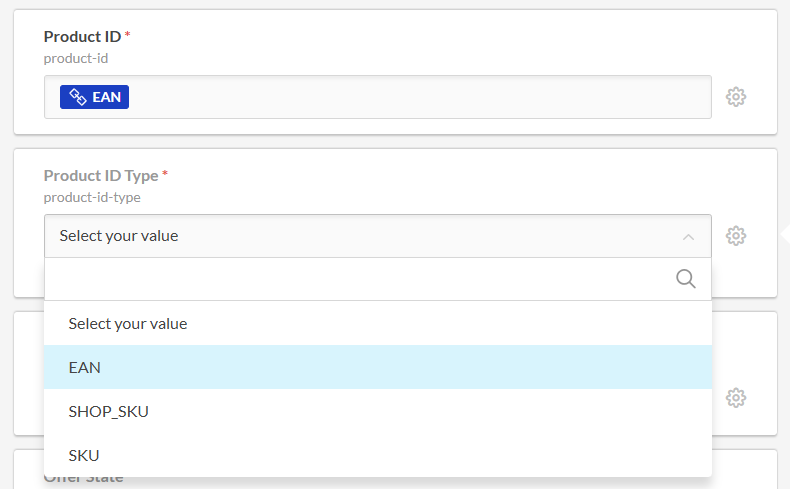The width and height of the screenshot is (790, 489).
Task: Click the "product-id-type" helper text
Action: click(x=92, y=197)
